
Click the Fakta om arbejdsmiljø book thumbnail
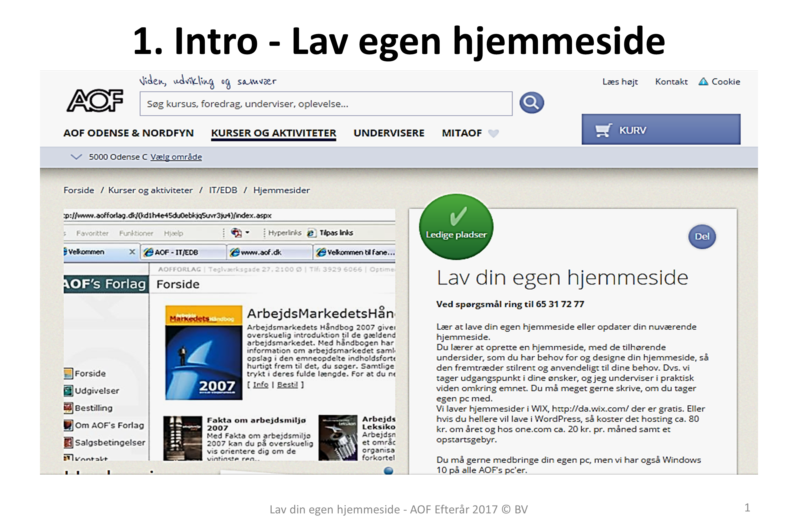coord(182,438)
